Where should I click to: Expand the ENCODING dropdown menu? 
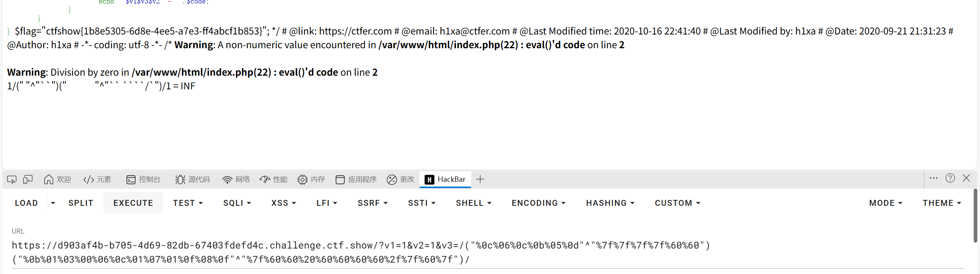539,203
